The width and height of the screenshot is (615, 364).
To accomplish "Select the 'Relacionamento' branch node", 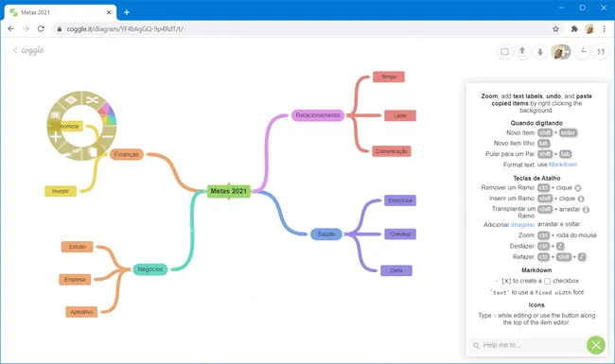I will (318, 115).
